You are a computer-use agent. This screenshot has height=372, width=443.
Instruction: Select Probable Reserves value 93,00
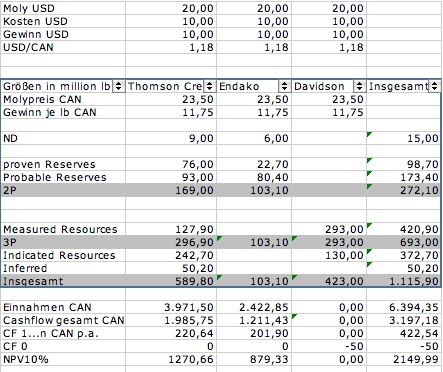click(x=171, y=177)
